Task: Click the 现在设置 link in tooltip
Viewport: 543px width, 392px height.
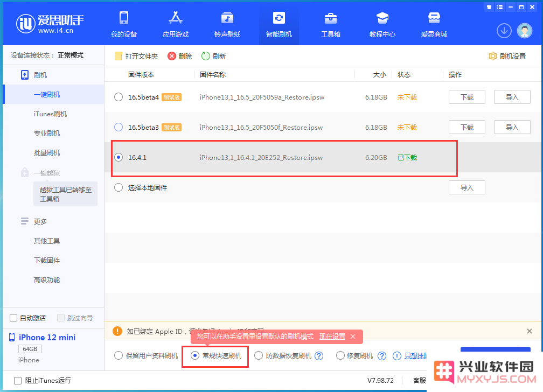Action: click(x=332, y=337)
